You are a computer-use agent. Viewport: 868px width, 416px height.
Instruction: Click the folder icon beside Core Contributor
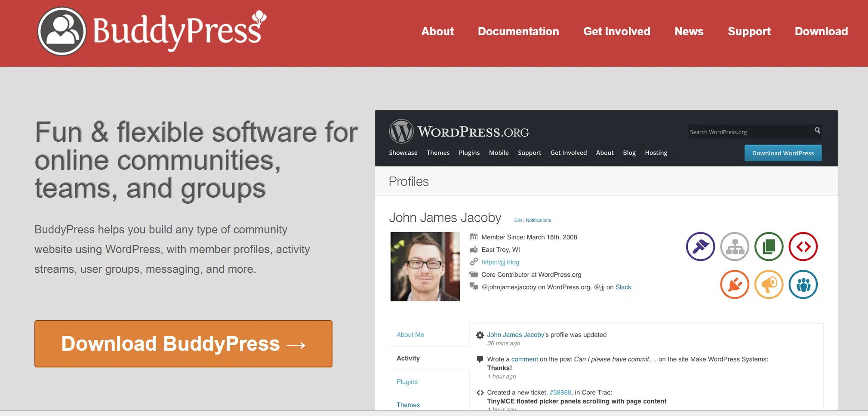[x=474, y=274]
